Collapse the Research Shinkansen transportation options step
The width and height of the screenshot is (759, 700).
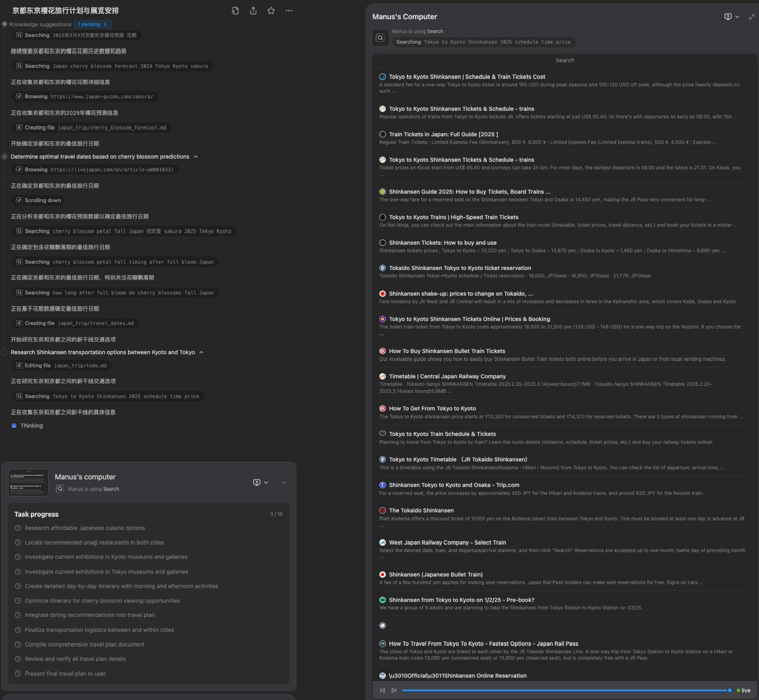[x=201, y=353]
